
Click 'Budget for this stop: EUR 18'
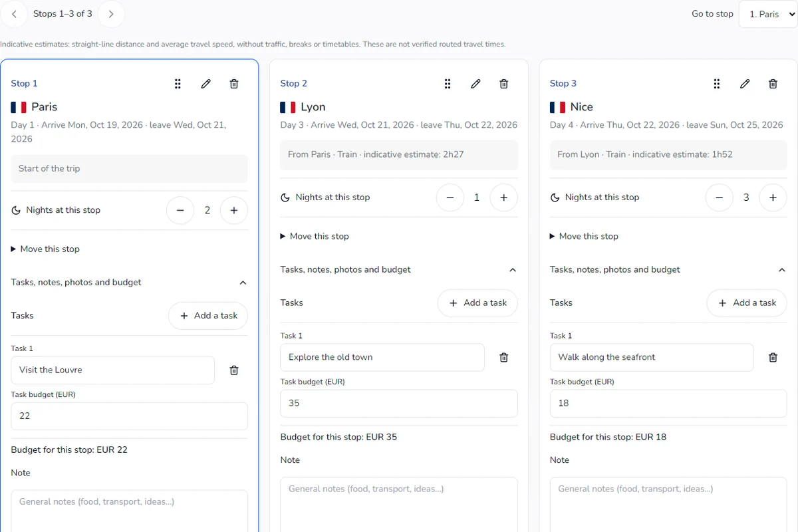point(608,438)
